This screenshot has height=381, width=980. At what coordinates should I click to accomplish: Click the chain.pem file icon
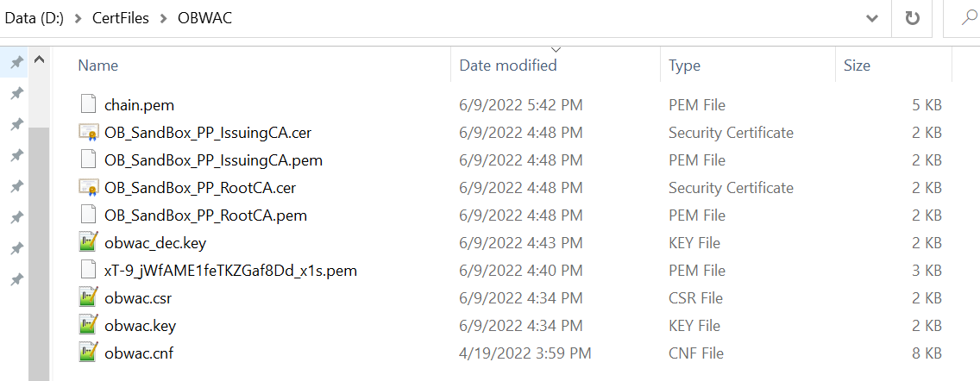[x=87, y=105]
